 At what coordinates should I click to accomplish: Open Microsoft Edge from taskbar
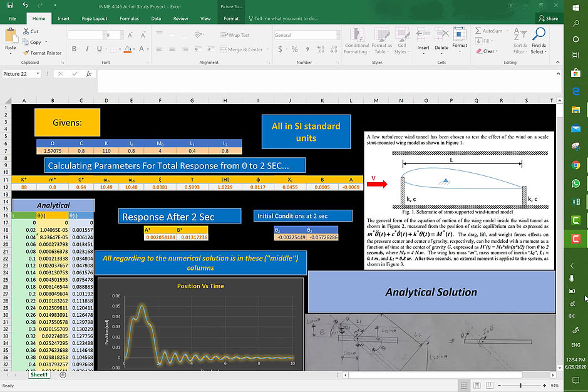575,91
